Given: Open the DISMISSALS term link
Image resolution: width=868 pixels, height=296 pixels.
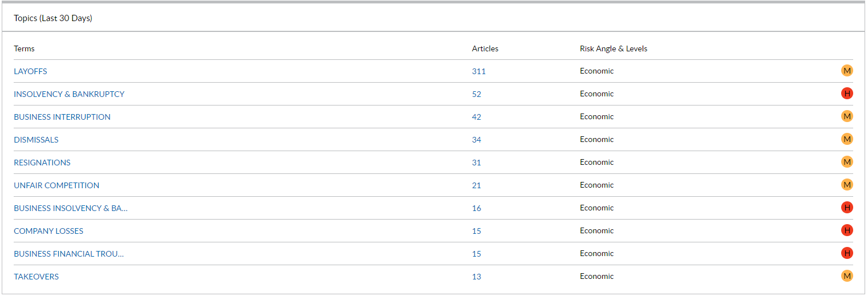Looking at the screenshot, I should [36, 140].
